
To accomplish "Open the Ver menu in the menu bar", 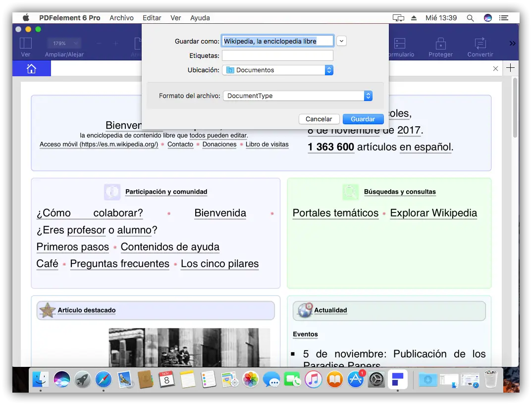I will pos(175,18).
